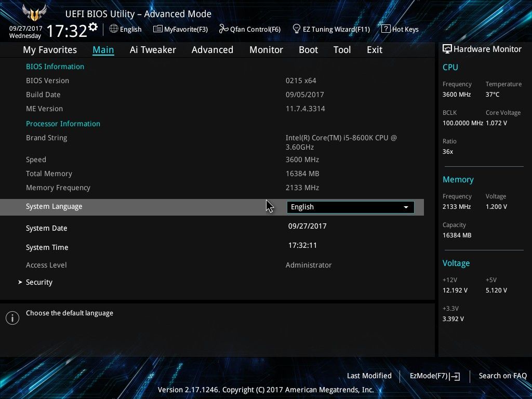Click the header date 09/27/2017 Wednesday
This screenshot has width=532, height=399.
[x=25, y=32]
